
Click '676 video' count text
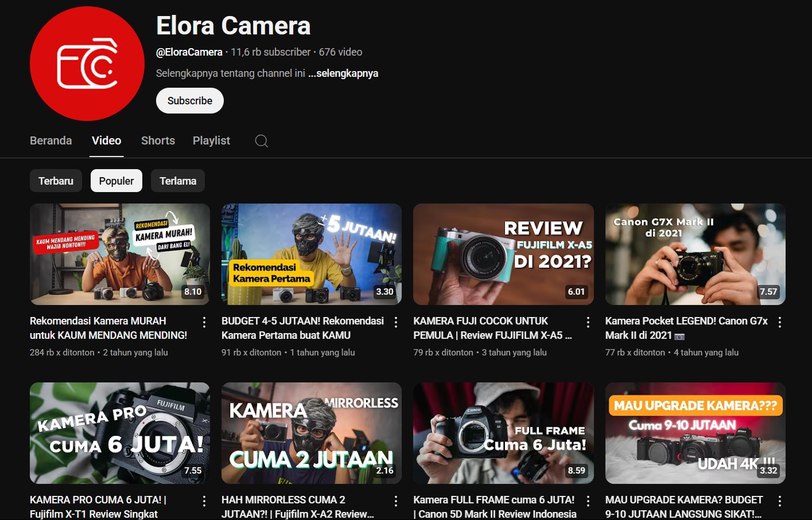coord(341,52)
